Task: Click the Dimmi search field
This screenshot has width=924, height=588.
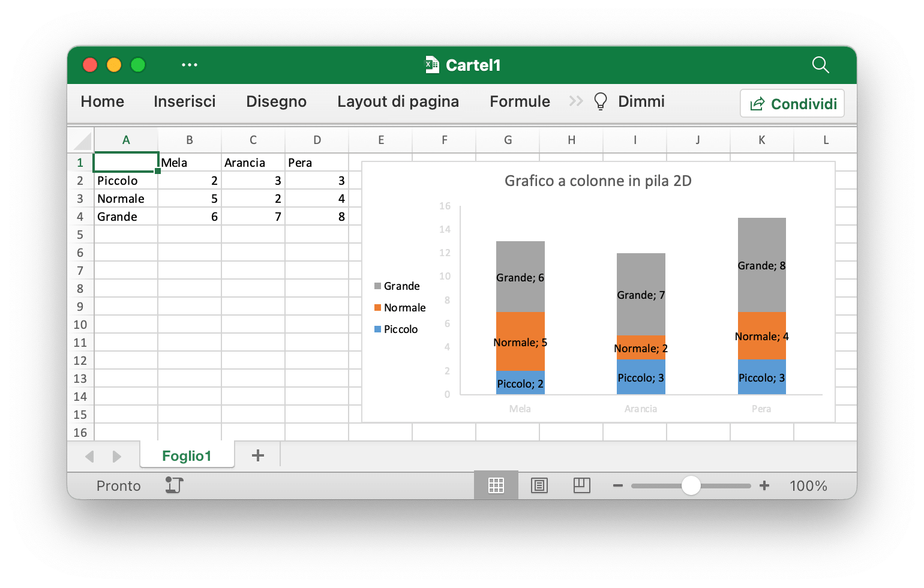Action: click(x=641, y=101)
